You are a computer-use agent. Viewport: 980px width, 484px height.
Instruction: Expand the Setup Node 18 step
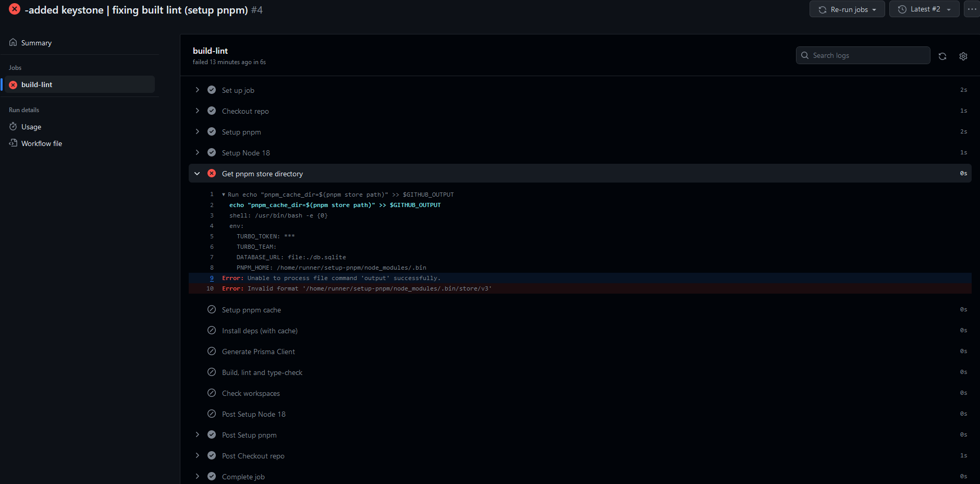(197, 152)
